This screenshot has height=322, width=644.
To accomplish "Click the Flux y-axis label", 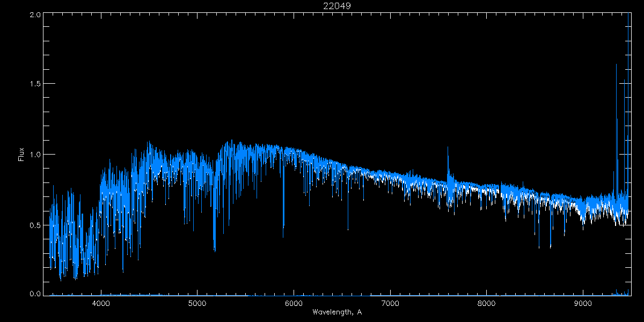I will (x=21, y=155).
